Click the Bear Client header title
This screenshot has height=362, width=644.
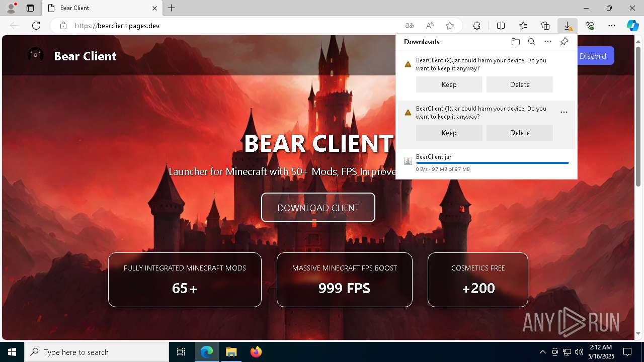(85, 56)
